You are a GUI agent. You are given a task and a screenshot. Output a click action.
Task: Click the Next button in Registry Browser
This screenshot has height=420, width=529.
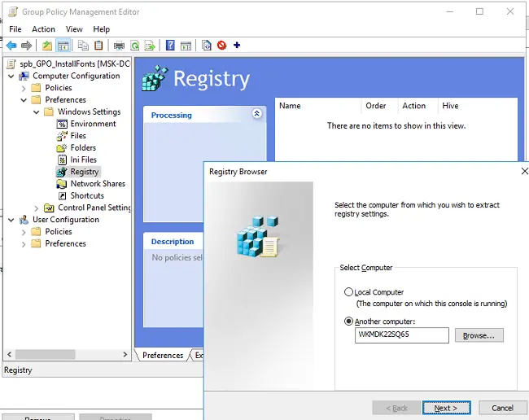[x=446, y=408]
